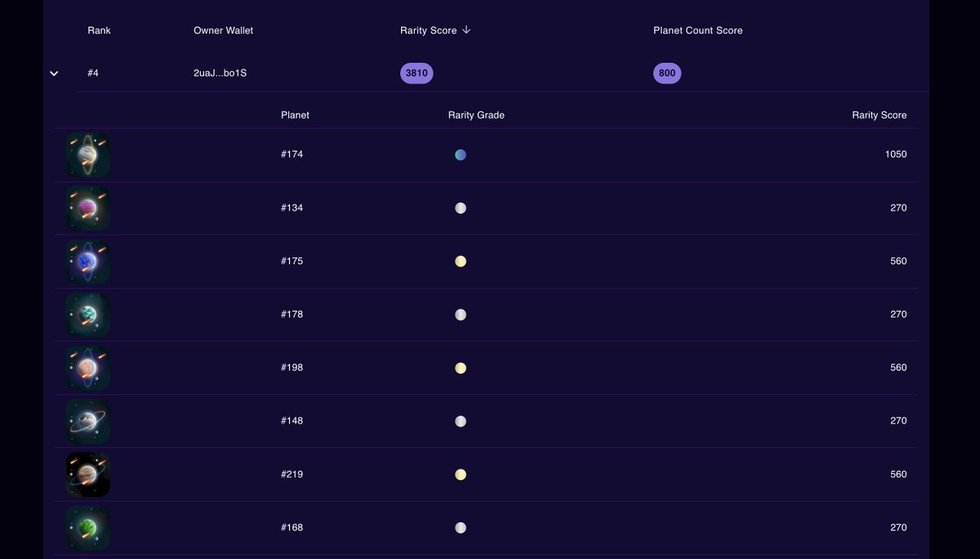The image size is (980, 559).
Task: Open planet #168 thumbnail image
Action: (87, 528)
